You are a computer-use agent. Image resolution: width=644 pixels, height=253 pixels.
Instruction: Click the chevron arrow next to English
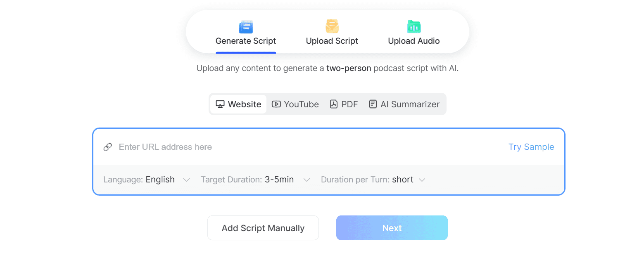186,180
